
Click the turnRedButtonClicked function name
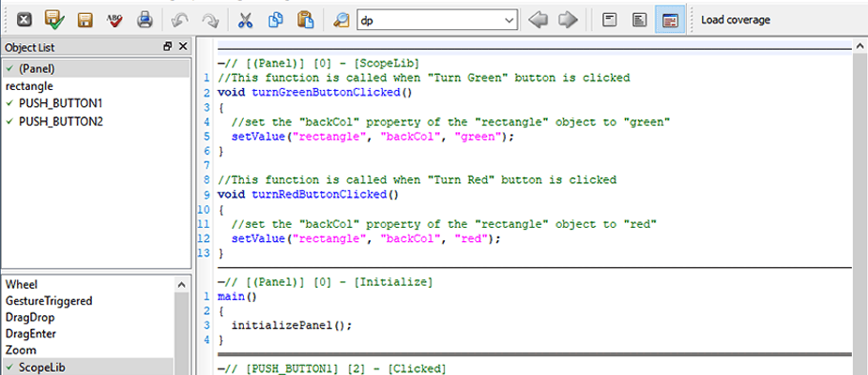point(319,195)
